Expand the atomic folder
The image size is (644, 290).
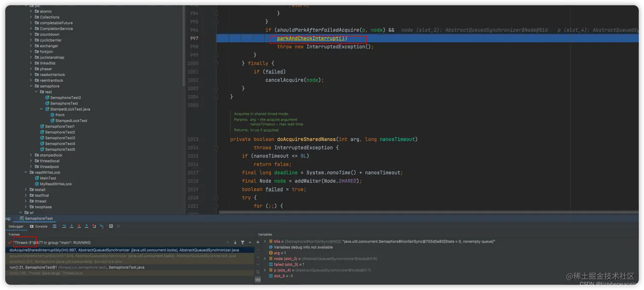pyautogui.click(x=31, y=12)
